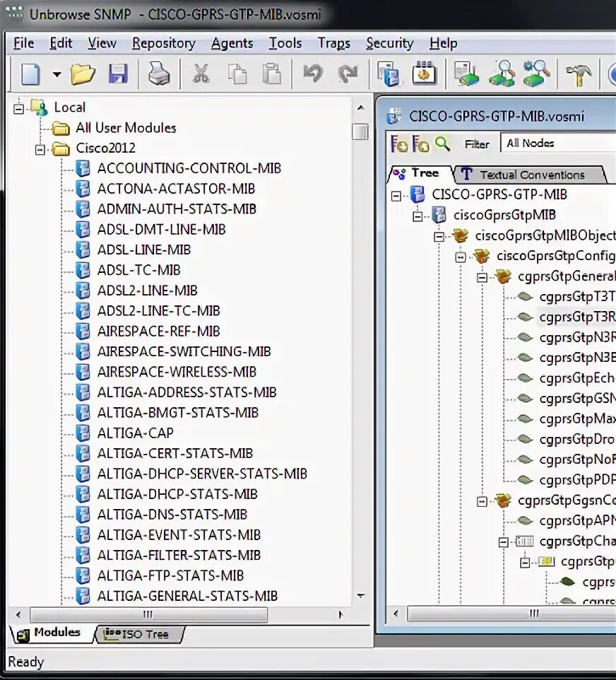This screenshot has width=616, height=680.
Task: Click the leaf icon beside cgprsGtpT3T
Action: (525, 297)
